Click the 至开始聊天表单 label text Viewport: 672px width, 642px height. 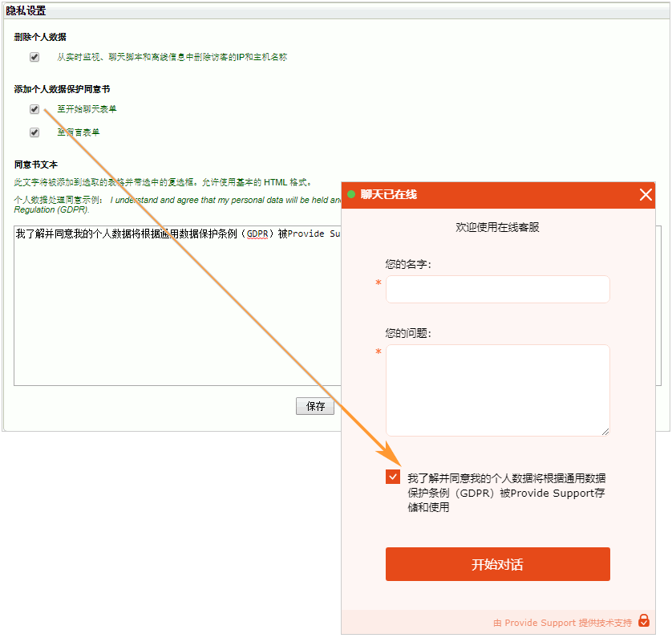[87, 109]
